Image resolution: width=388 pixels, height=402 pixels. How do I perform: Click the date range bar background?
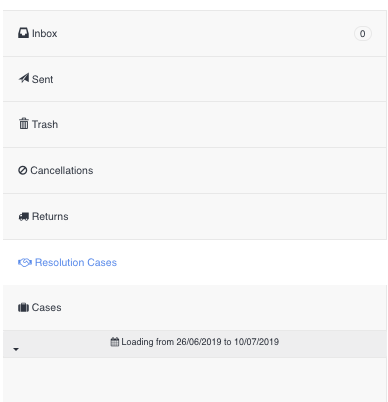[195, 344]
